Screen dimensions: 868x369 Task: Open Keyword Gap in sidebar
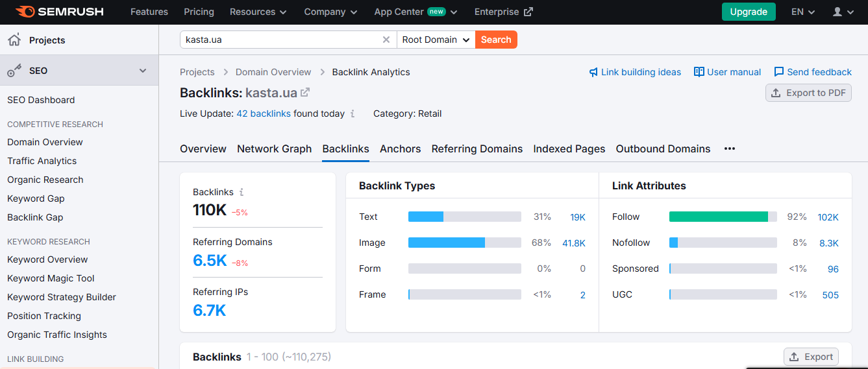(x=36, y=198)
